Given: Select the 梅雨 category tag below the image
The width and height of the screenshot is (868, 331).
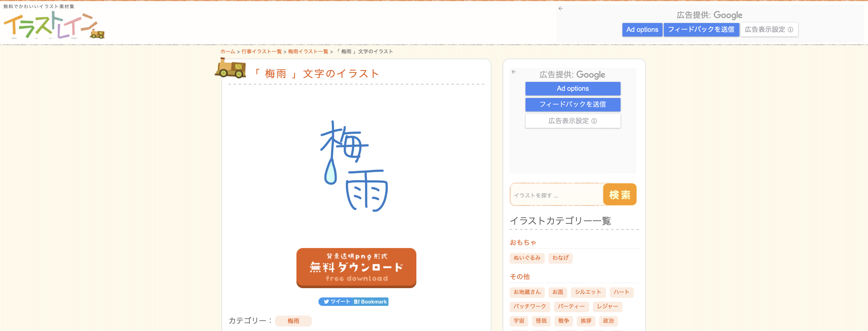Looking at the screenshot, I should (x=293, y=321).
